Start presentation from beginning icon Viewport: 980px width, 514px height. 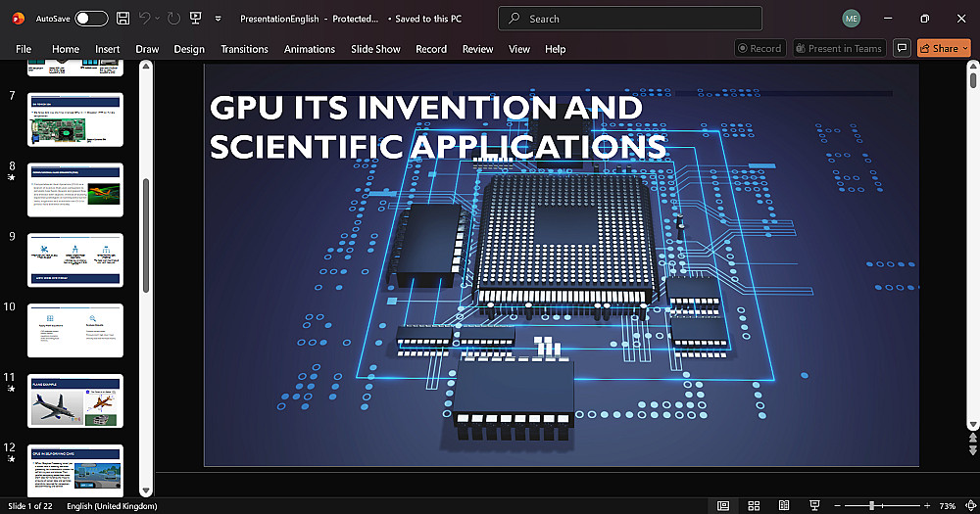coord(196,19)
